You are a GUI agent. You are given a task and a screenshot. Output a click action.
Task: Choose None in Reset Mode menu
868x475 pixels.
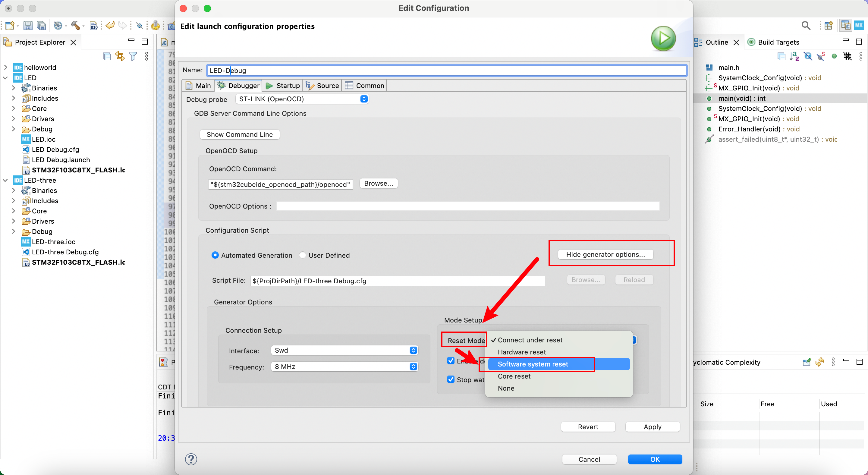click(559, 388)
